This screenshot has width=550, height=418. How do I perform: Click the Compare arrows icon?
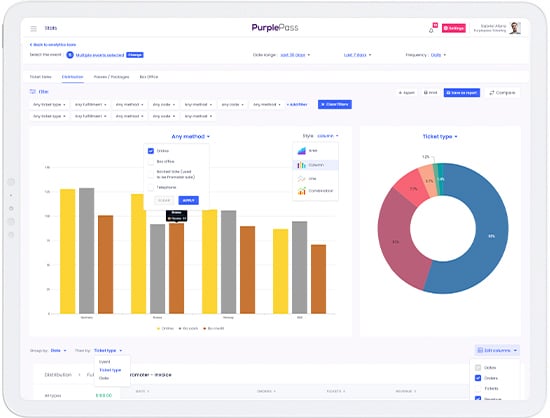(492, 93)
